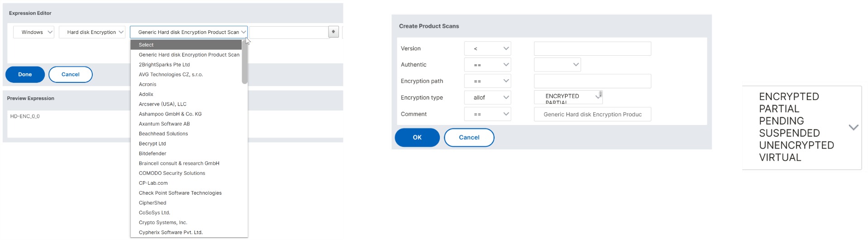
Task: Open the Windows OS dropdown
Action: tap(34, 32)
